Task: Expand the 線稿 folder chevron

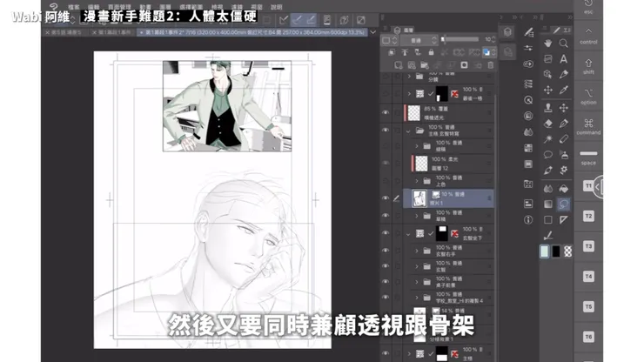Action: [417, 146]
